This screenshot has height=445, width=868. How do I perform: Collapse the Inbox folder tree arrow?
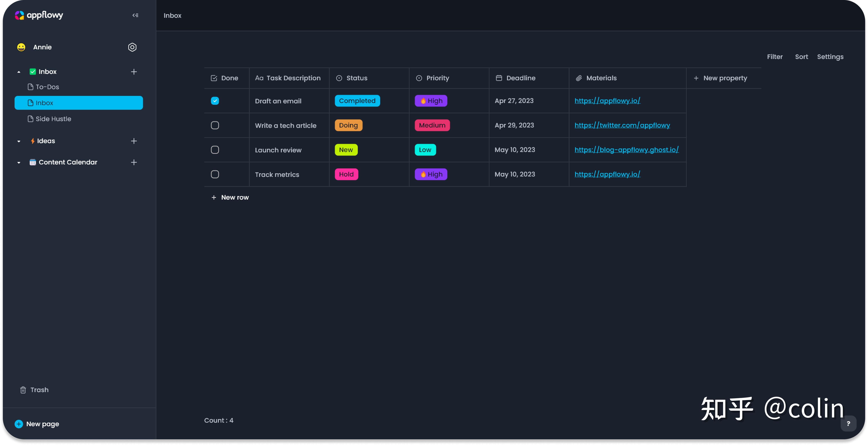click(x=19, y=72)
